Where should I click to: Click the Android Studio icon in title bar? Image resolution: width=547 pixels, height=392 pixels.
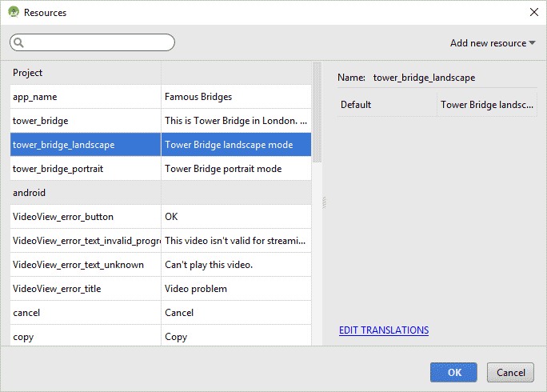pos(13,12)
